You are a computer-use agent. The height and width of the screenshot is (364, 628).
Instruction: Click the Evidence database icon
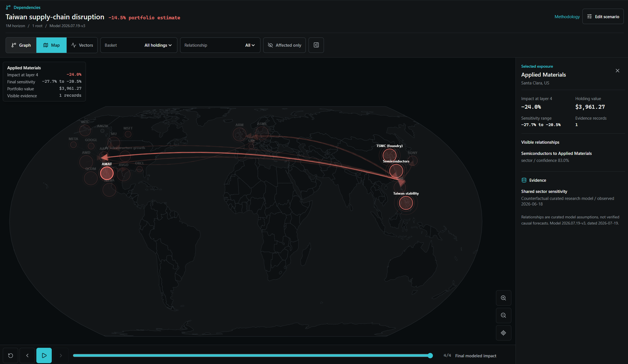tap(524, 180)
